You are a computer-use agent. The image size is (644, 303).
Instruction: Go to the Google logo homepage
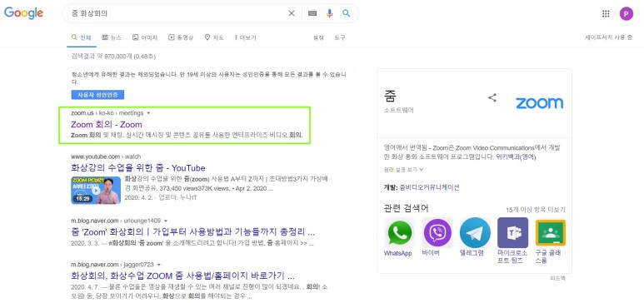tap(23, 13)
